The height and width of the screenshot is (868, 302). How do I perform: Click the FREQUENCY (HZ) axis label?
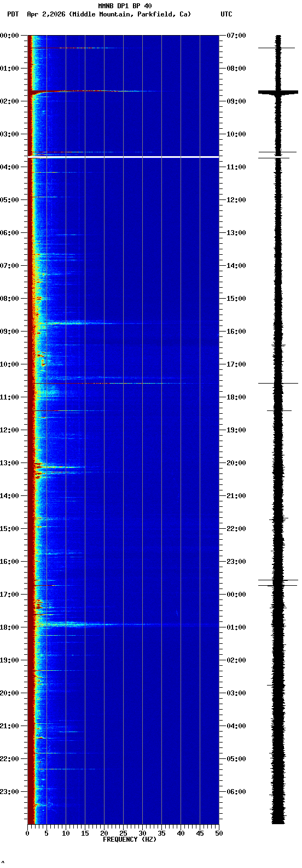pyautogui.click(x=130, y=840)
